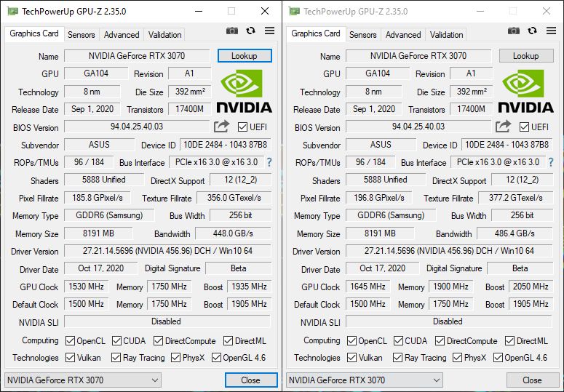
Task: Click the Name field in left window
Action: [x=137, y=56]
